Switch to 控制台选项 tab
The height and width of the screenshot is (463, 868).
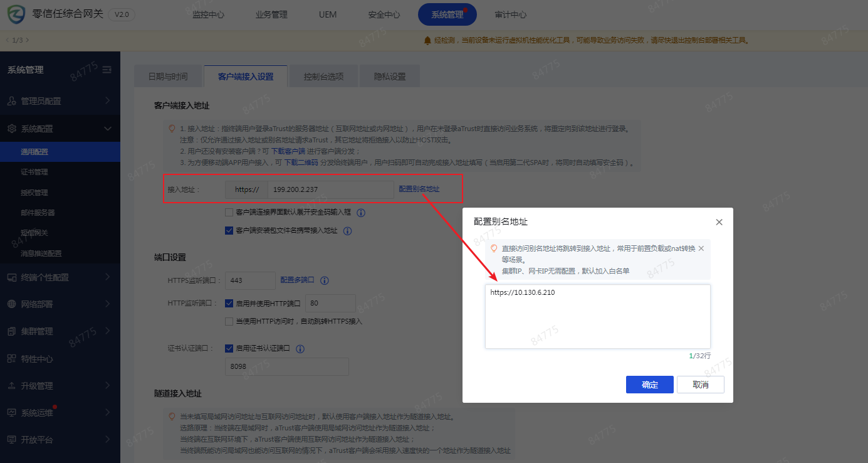(323, 77)
